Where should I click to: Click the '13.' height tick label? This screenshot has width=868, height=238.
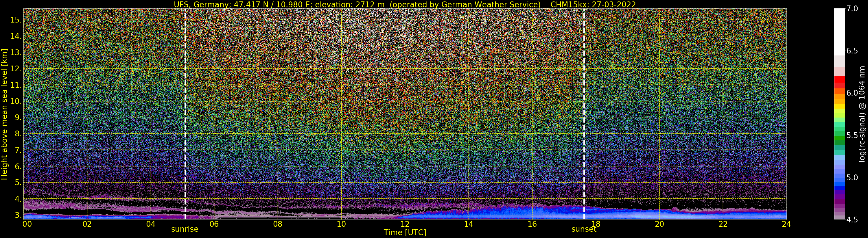tap(16, 53)
